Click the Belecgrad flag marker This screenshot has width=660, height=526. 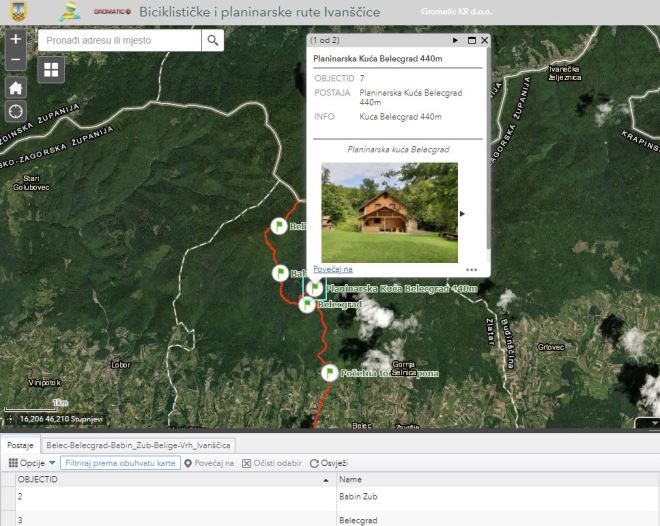(x=306, y=304)
